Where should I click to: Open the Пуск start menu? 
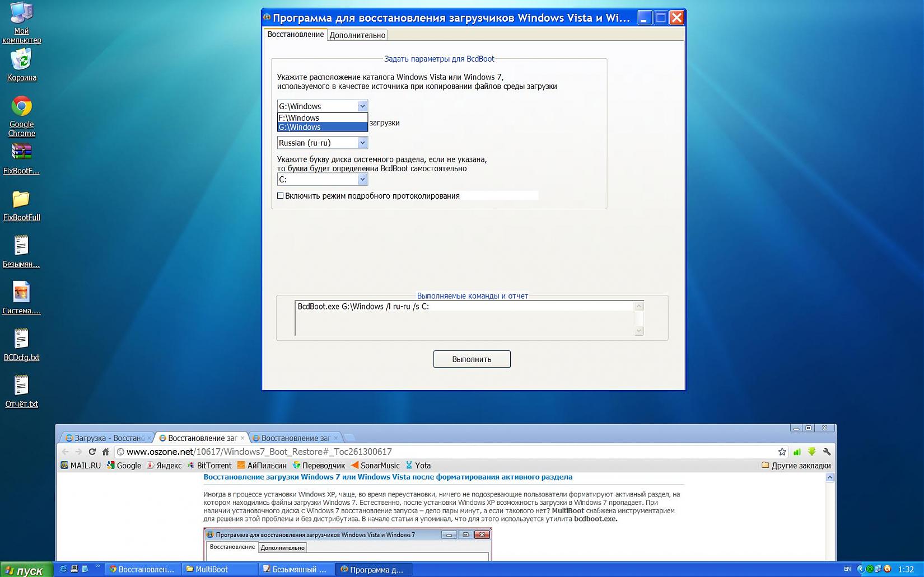point(26,569)
